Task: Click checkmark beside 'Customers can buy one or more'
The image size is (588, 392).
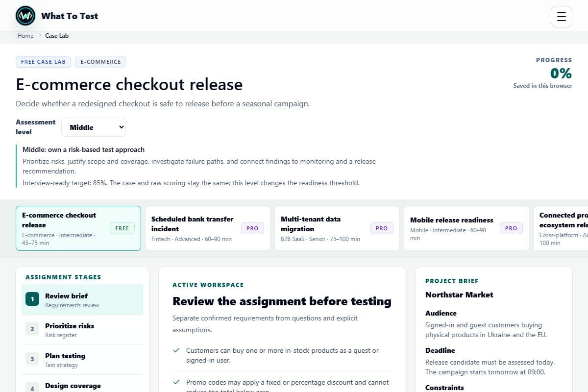Action: (x=176, y=350)
